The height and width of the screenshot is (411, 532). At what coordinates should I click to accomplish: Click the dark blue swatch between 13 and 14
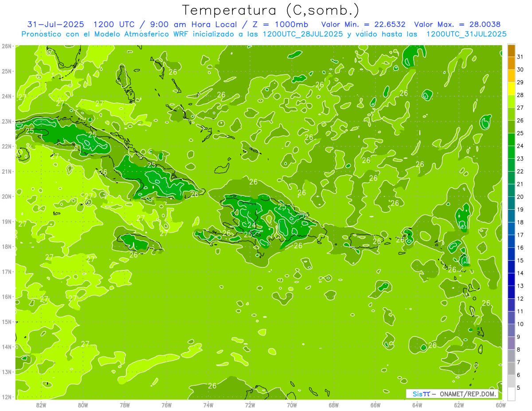click(511, 279)
